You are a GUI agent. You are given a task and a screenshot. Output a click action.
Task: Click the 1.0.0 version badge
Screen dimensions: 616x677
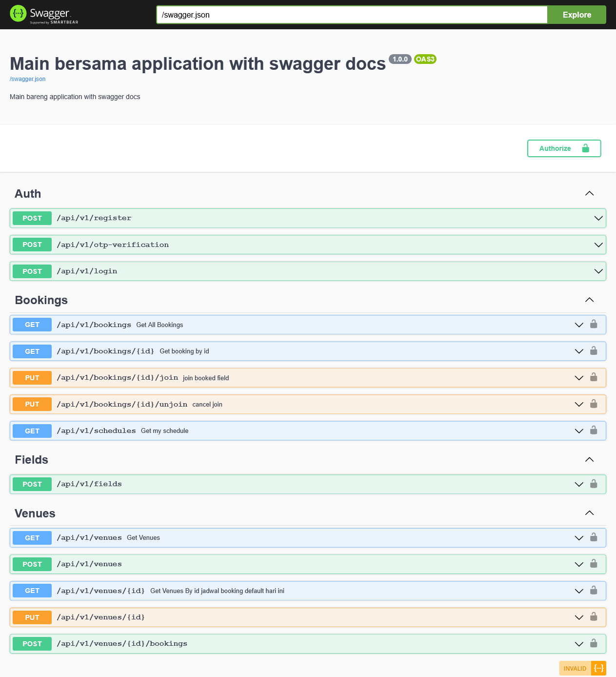400,59
